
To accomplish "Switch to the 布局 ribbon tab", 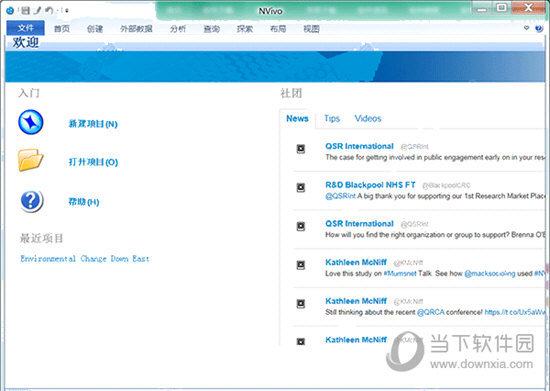I will tap(278, 29).
